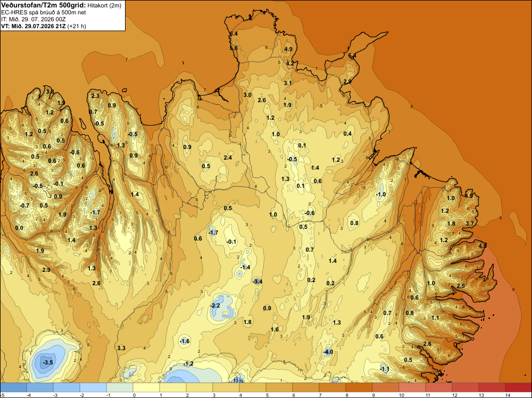
Task: Click the legend swatch between 4 and 5
Action: coord(253,387)
